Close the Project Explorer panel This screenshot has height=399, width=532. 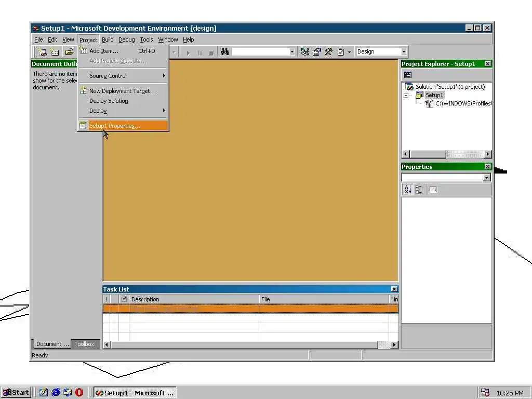click(487, 64)
